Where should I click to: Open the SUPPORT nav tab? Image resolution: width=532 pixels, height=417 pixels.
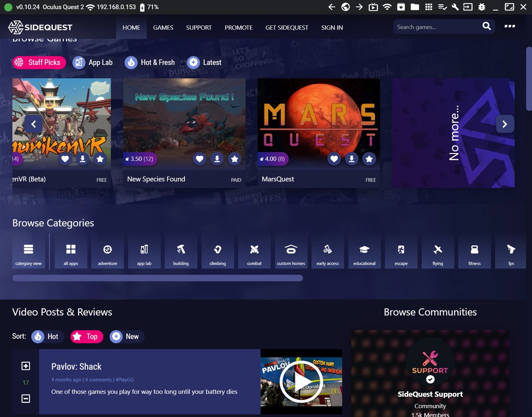199,28
